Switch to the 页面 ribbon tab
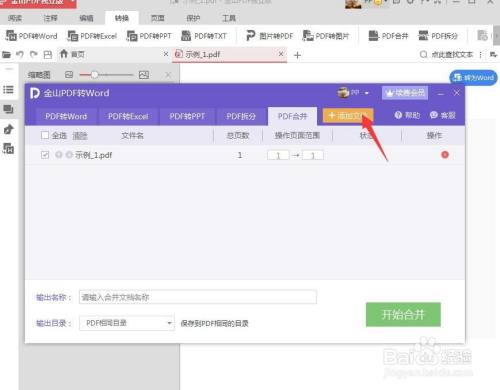The width and height of the screenshot is (500, 390). pos(157,18)
